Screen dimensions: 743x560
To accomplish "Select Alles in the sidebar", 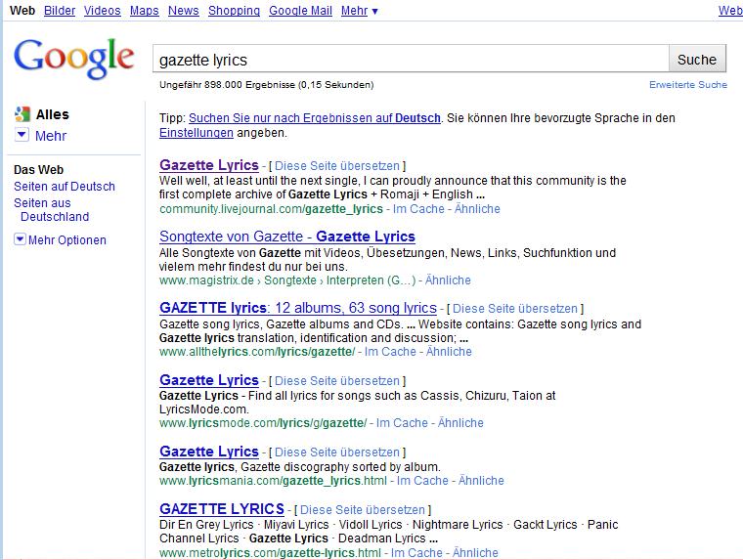I will point(52,114).
